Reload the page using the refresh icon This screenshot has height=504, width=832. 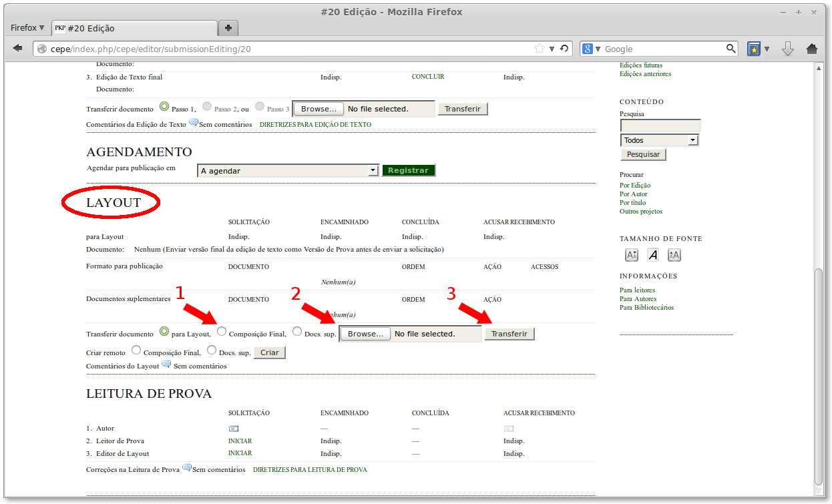pos(564,49)
